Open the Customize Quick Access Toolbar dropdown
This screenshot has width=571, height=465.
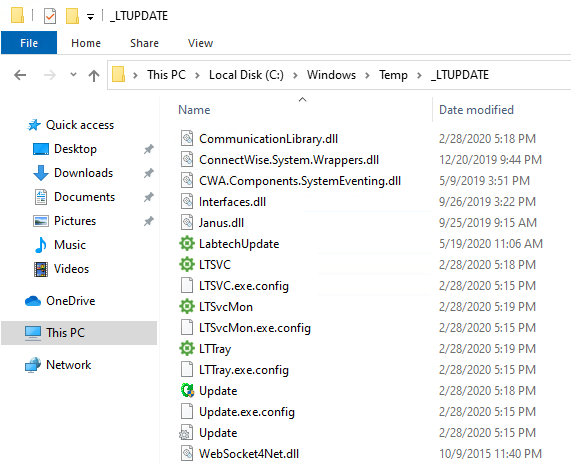(x=90, y=16)
